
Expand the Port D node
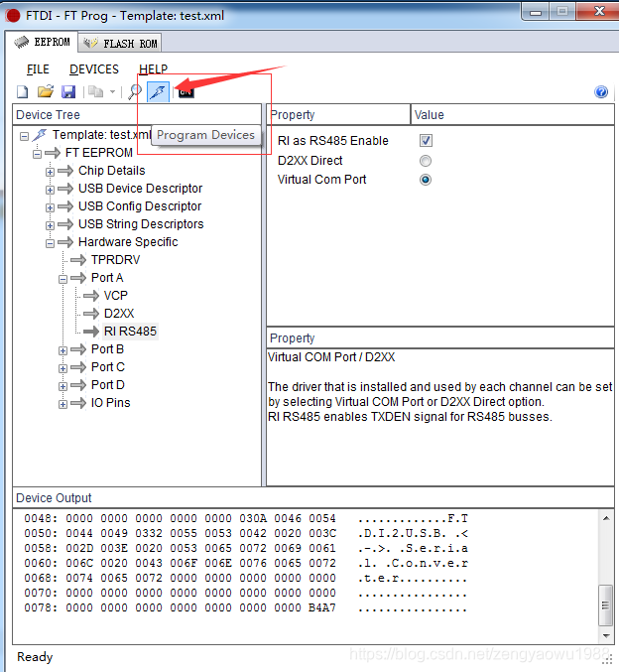(62, 386)
